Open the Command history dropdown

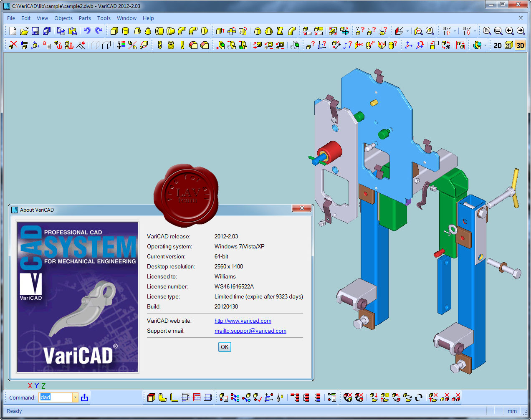click(75, 397)
